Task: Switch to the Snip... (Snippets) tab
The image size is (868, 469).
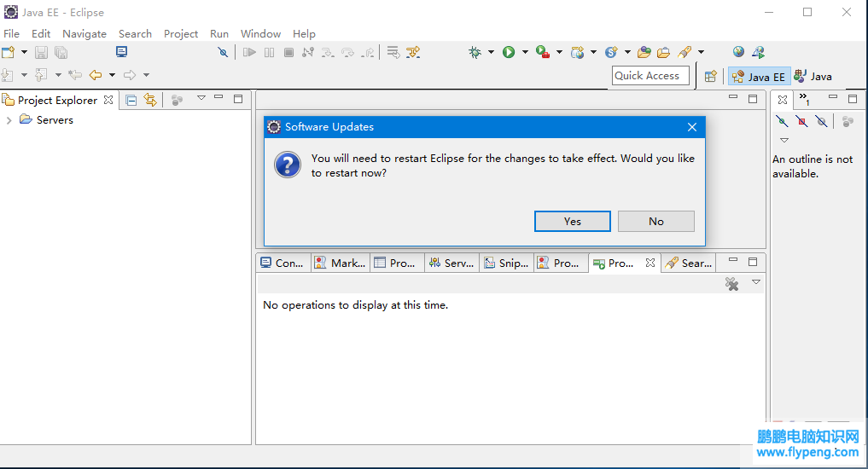Action: pyautogui.click(x=506, y=263)
